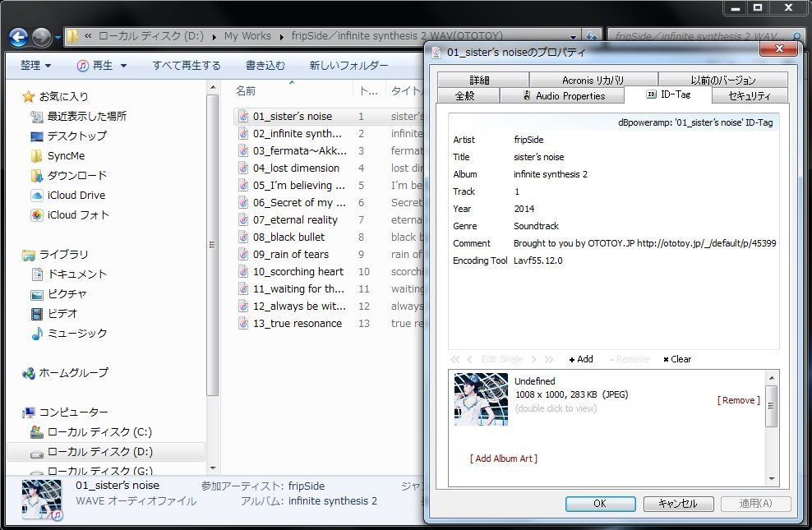812x530 pixels.
Task: Click the Remove album art link
Action: click(x=738, y=400)
